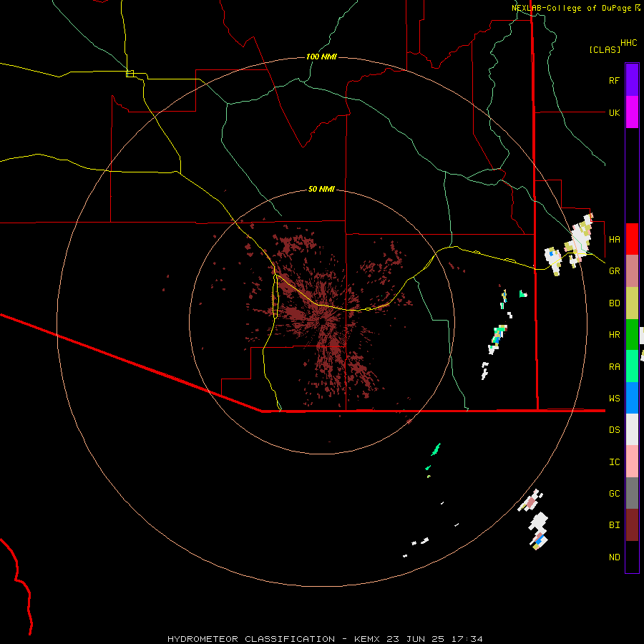Image resolution: width=644 pixels, height=644 pixels.
Task: Click the ND legend label
Action: click(x=614, y=557)
